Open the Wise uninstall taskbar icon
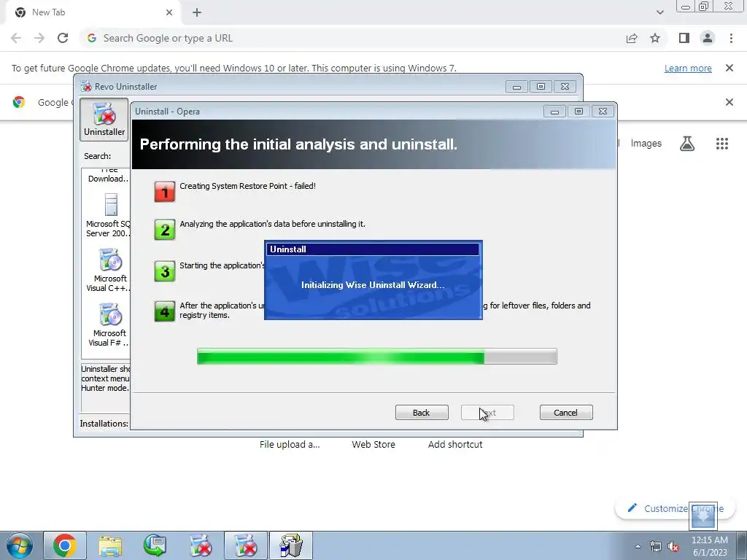The height and width of the screenshot is (560, 747). pos(291,545)
